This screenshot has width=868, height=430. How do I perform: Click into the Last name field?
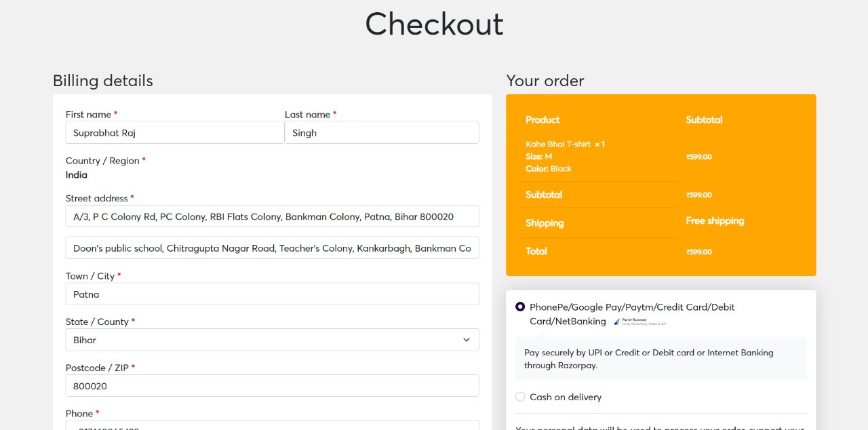[381, 133]
